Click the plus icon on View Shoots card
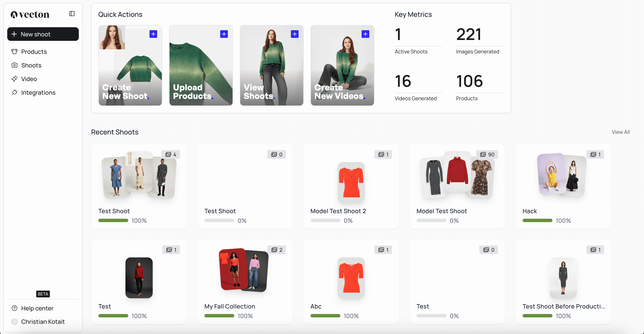 coord(295,34)
